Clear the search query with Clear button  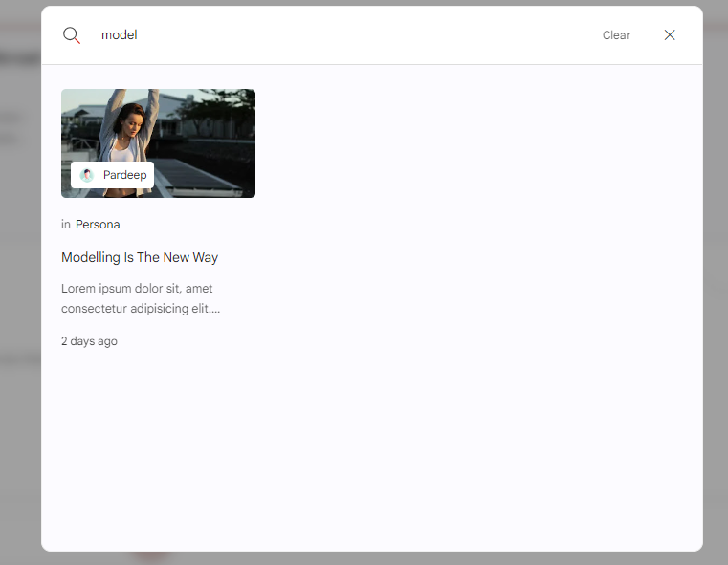pyautogui.click(x=616, y=35)
